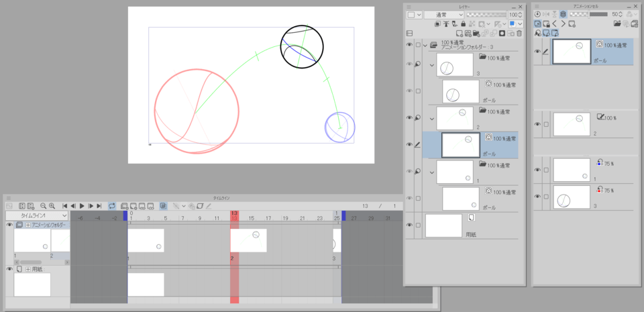Select the 用紙 layer thumbnail
This screenshot has width=644, height=312.
click(444, 225)
